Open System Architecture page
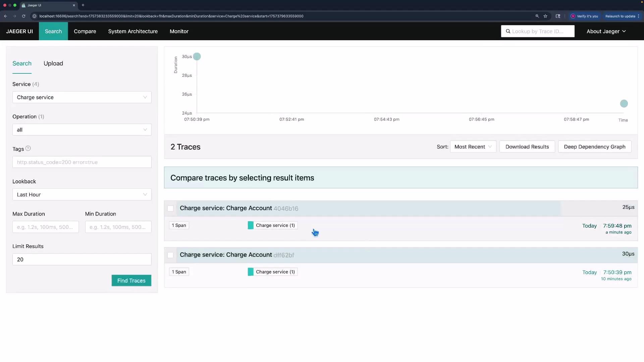 click(x=133, y=31)
